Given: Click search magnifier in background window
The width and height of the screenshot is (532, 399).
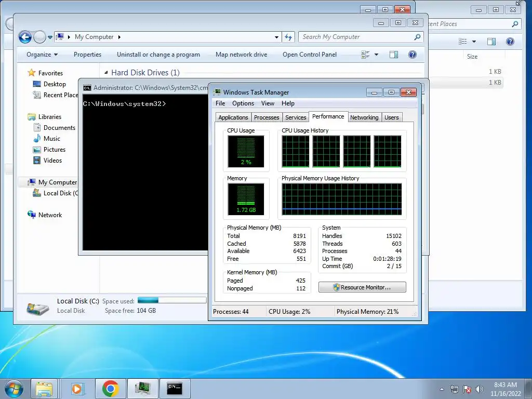Looking at the screenshot, I should click(x=515, y=24).
